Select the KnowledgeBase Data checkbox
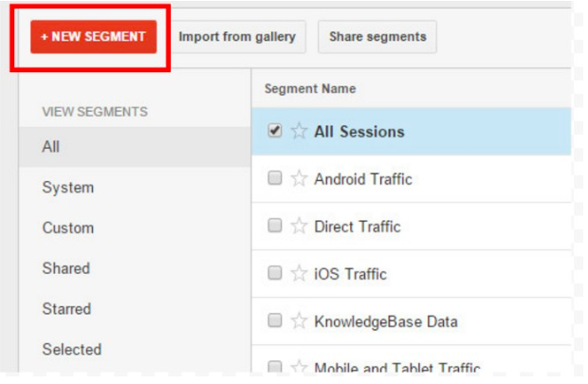This screenshot has height=384, width=588. (275, 320)
